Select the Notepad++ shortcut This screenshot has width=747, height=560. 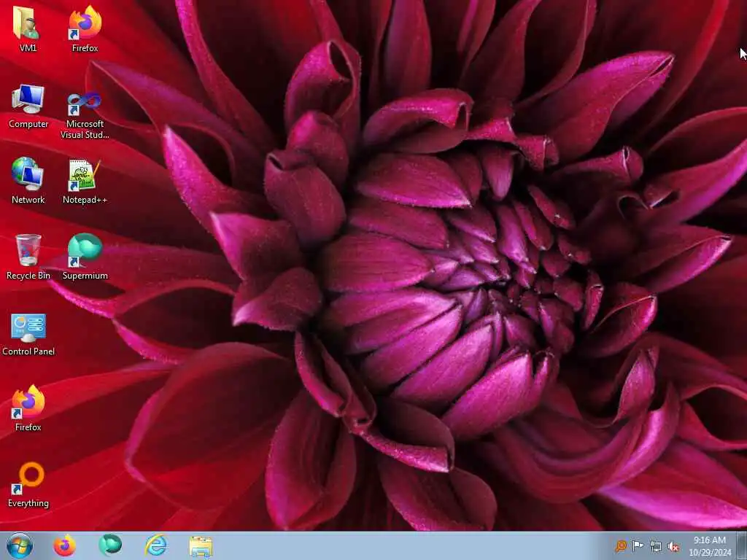[85, 181]
